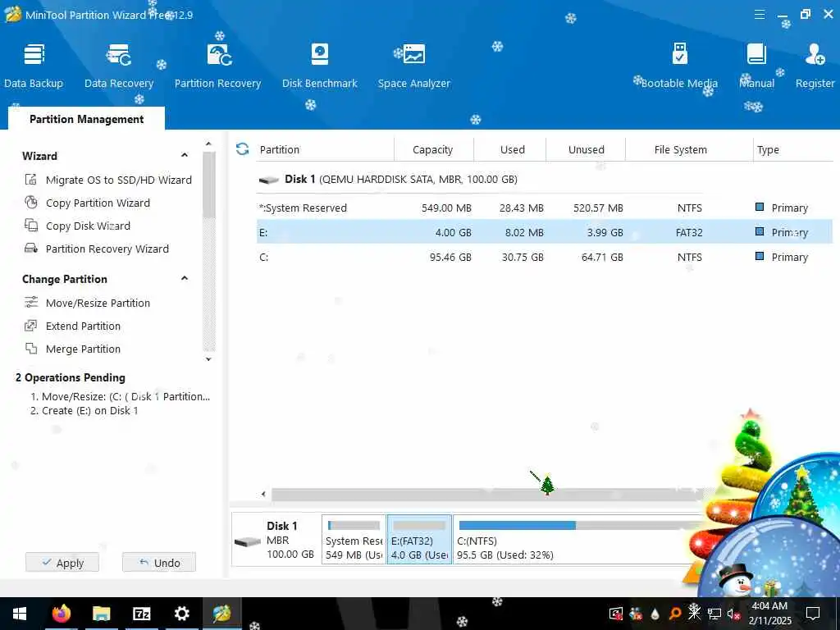840x630 pixels.
Task: Click the horizontal scrollbar left arrow
Action: [x=263, y=494]
